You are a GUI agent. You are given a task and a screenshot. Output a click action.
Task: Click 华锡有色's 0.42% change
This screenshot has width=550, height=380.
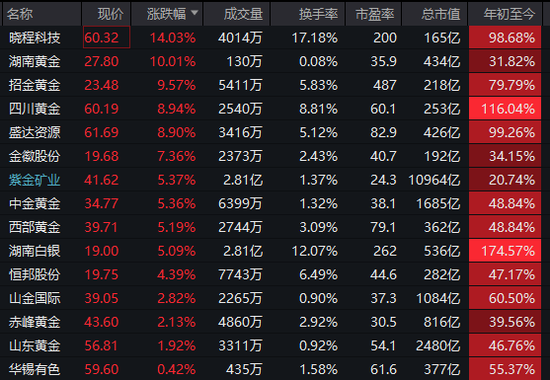pos(176,369)
